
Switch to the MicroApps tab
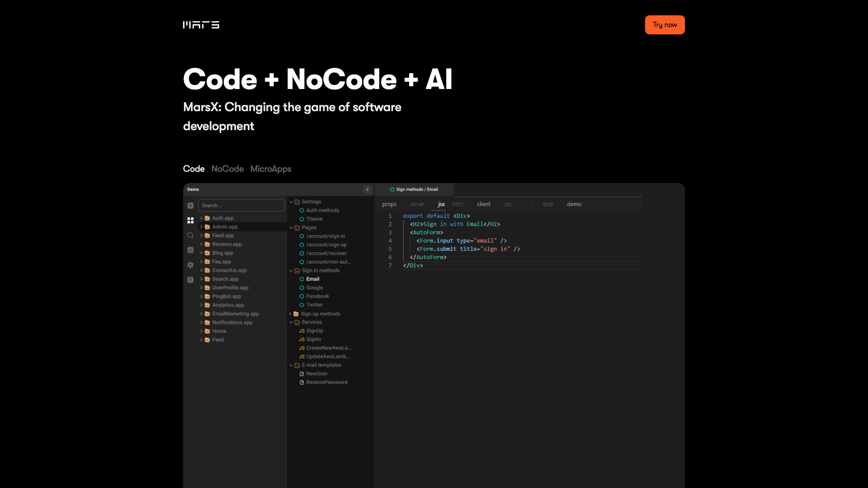click(x=271, y=169)
